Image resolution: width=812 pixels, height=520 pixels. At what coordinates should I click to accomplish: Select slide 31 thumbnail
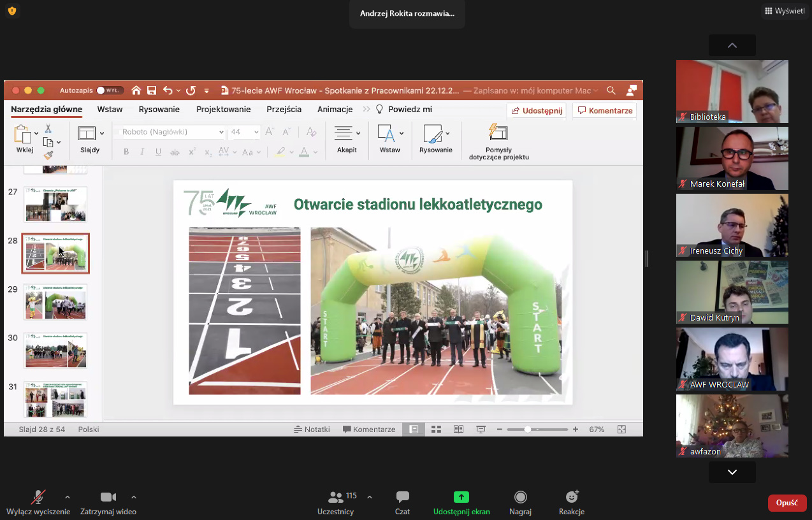pyautogui.click(x=55, y=400)
